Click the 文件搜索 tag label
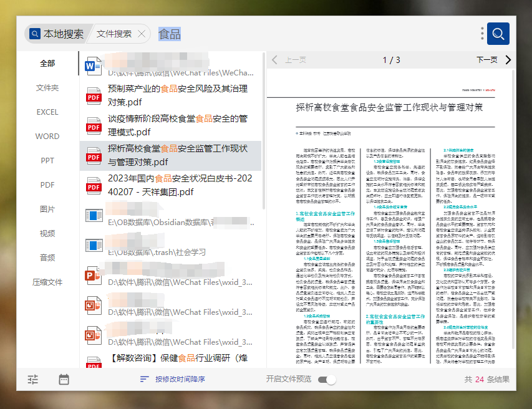Screen dimensions: 532x409 pyautogui.click(x=114, y=34)
